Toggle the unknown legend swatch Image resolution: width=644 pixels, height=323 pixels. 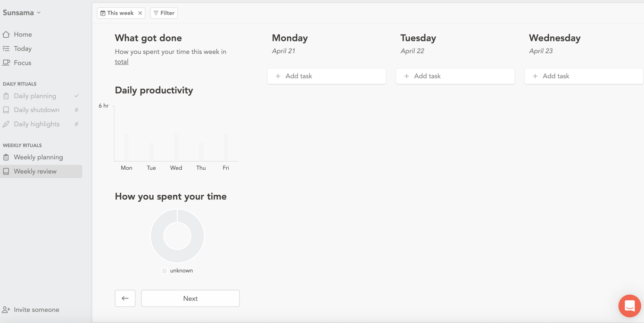point(165,271)
